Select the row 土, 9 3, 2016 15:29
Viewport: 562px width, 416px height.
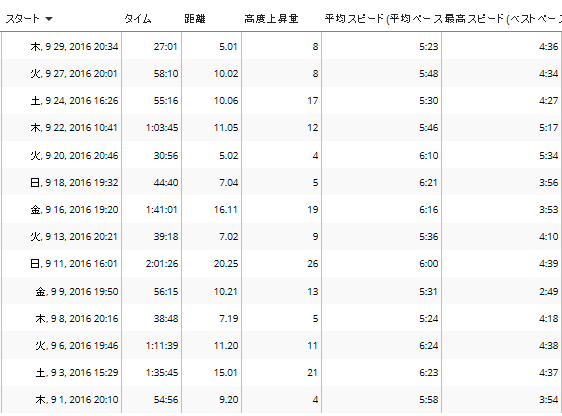(281, 373)
